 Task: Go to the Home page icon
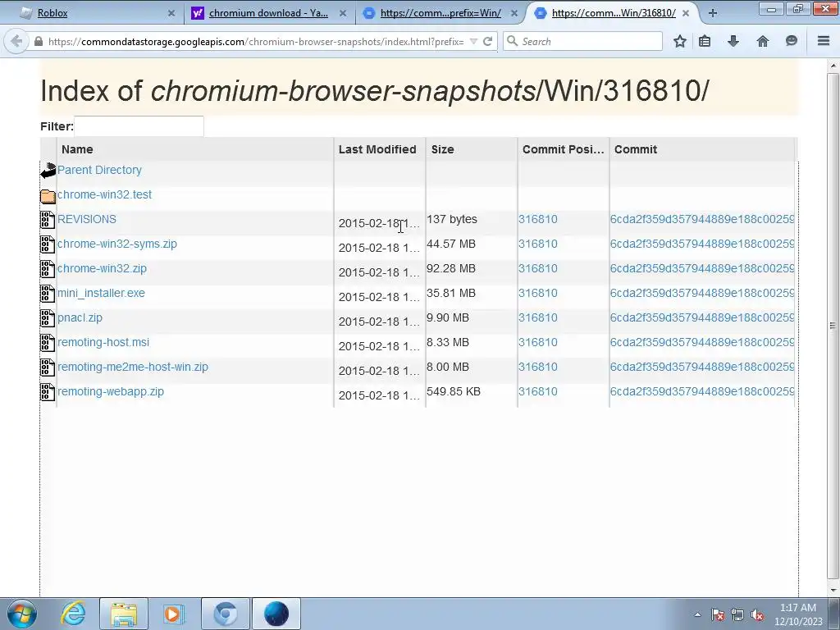762,41
